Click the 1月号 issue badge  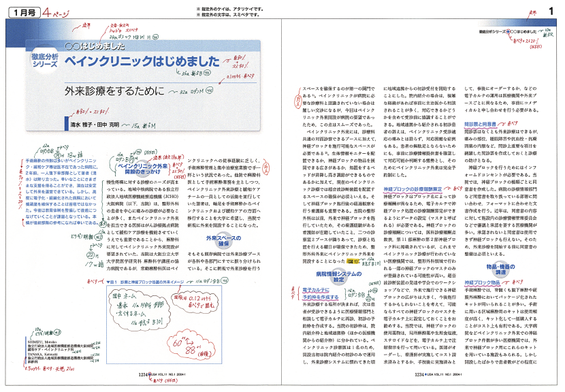point(25,13)
